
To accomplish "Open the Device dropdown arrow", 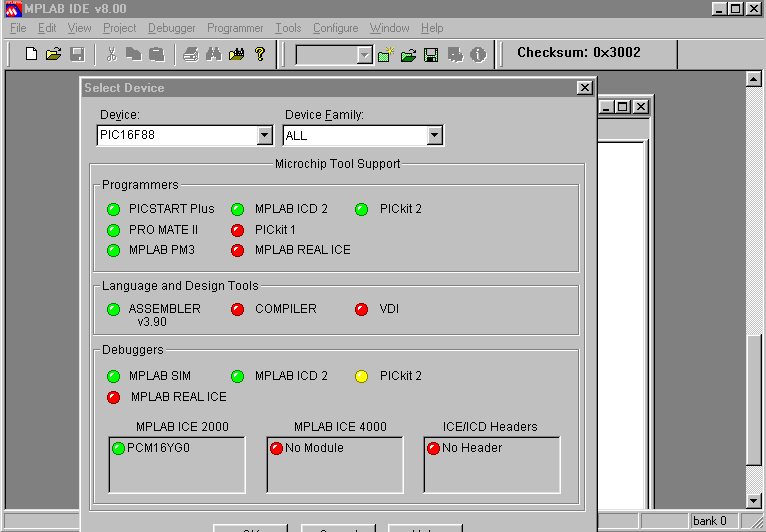I will (264, 135).
